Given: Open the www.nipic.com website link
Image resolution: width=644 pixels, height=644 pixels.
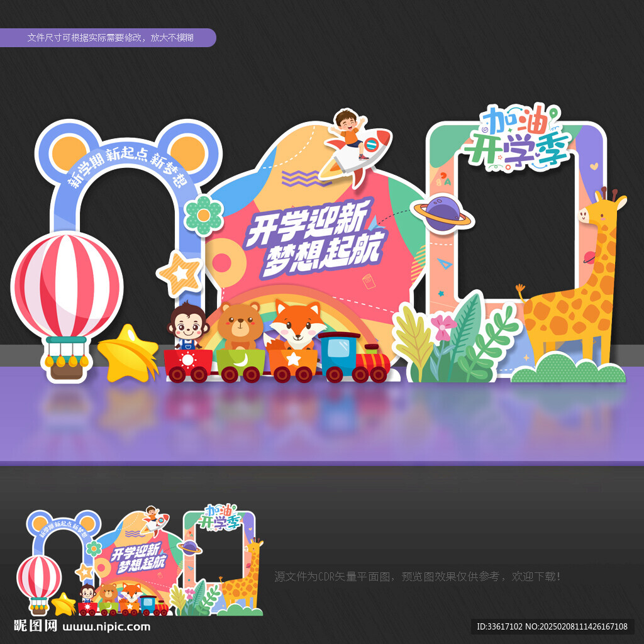Looking at the screenshot, I should pos(106,627).
